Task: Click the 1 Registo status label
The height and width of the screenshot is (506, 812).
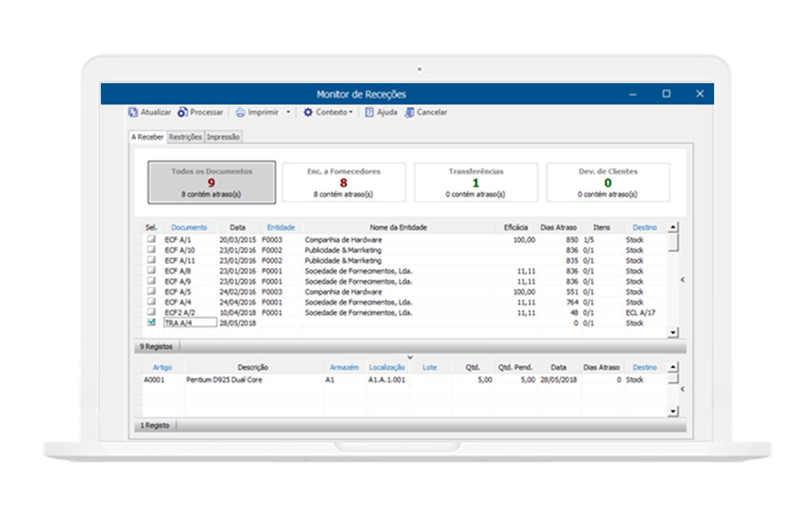Action: (x=155, y=425)
